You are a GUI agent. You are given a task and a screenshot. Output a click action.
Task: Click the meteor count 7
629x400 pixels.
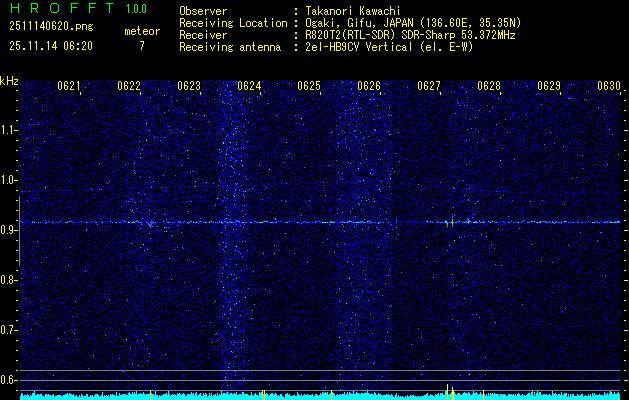pyautogui.click(x=142, y=46)
